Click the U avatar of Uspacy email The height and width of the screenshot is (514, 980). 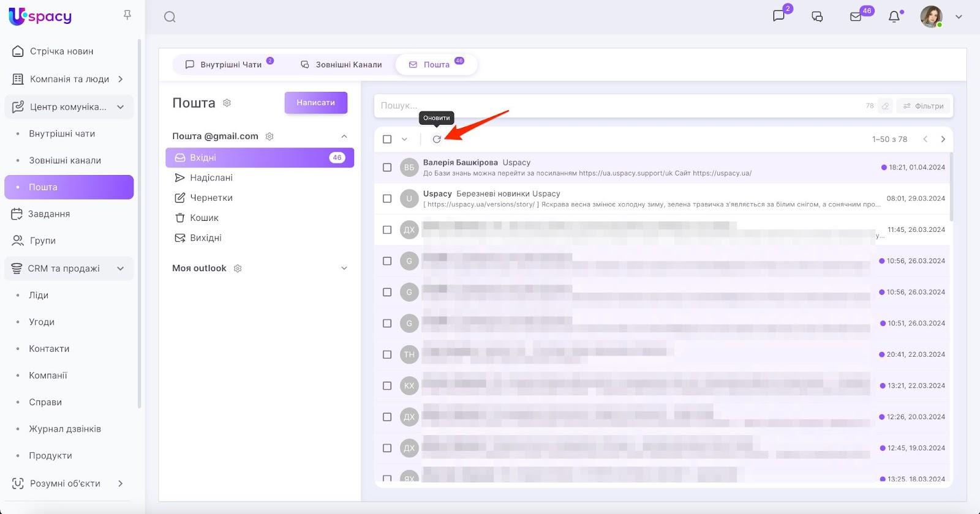409,199
